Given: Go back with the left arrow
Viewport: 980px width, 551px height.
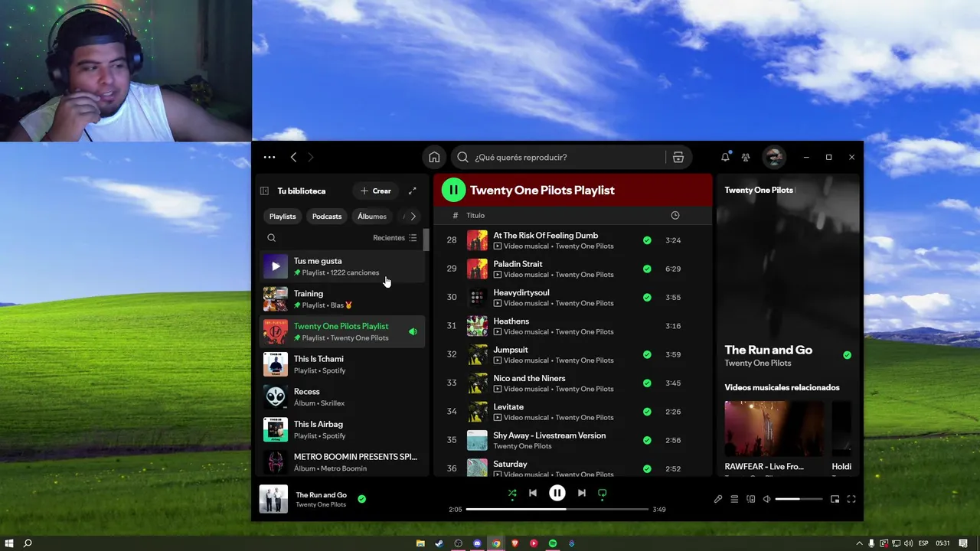Looking at the screenshot, I should [293, 157].
